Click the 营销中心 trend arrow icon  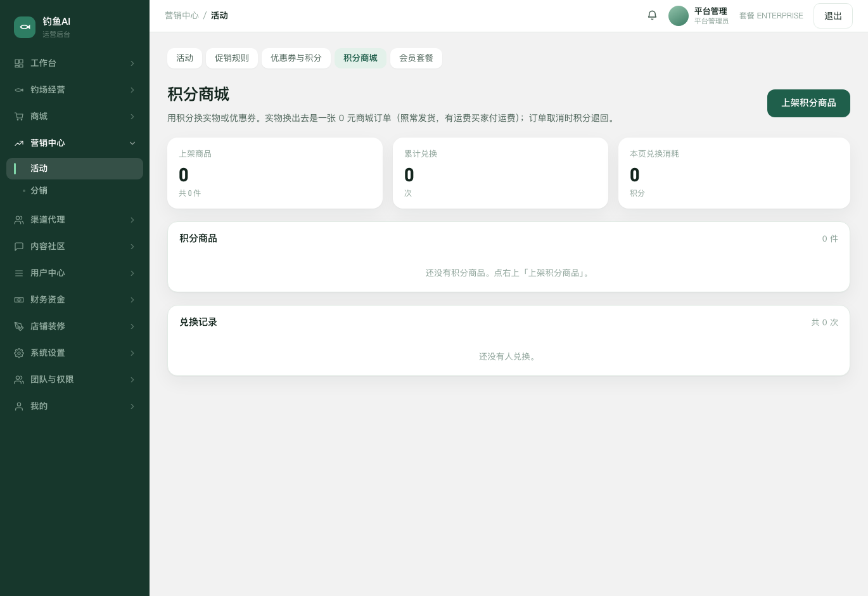[x=19, y=143]
